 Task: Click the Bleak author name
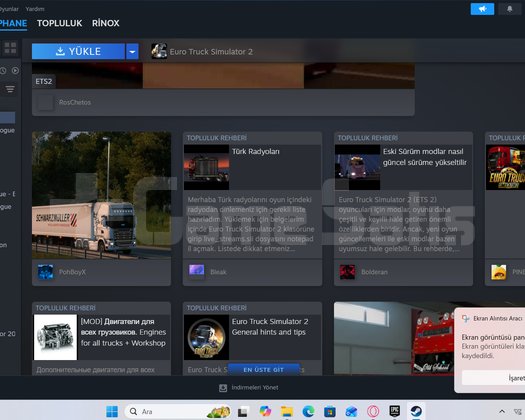[x=218, y=272]
